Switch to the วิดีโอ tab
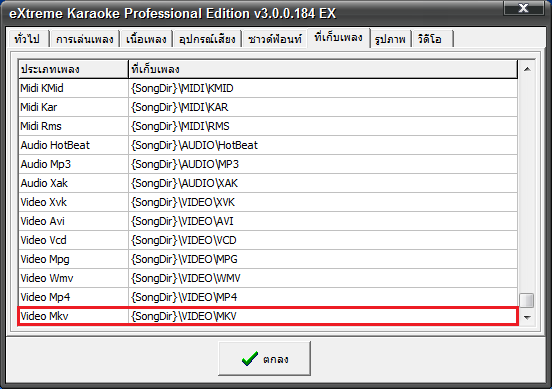The width and height of the screenshot is (552, 389). [432, 39]
